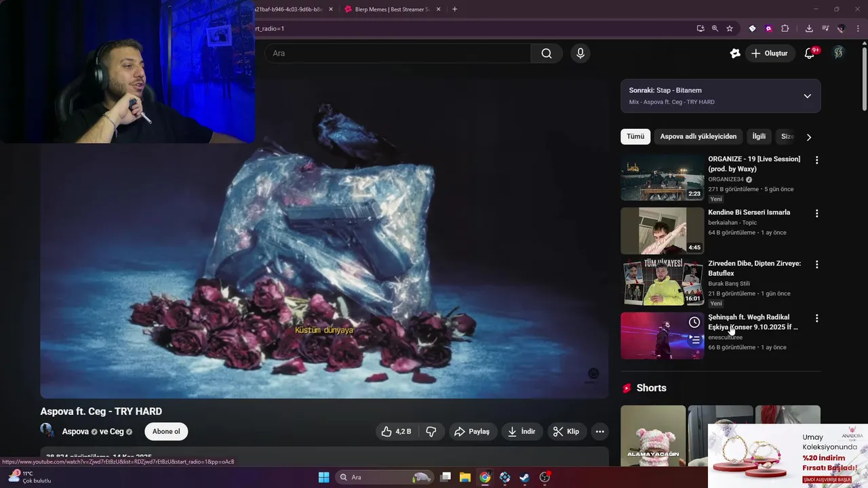868x488 pixels.
Task: Click the YouTube search magnifier button
Action: coord(547,54)
